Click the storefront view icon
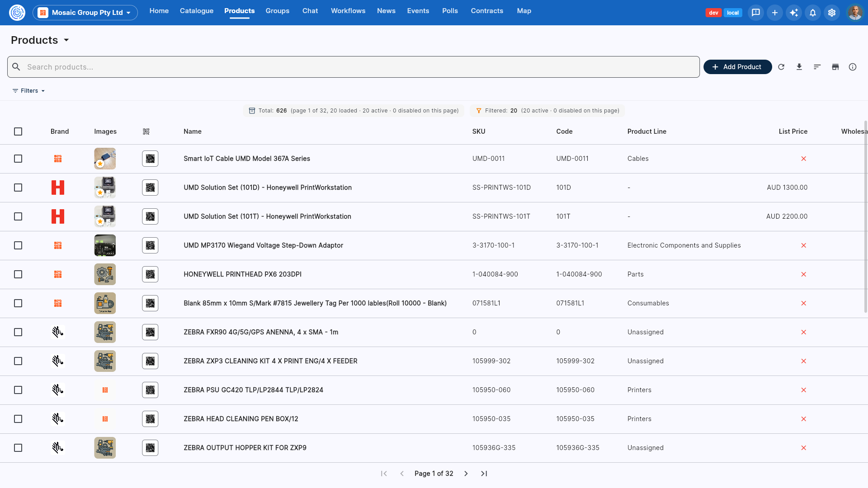Screen dimensions: 868x488 (x=835, y=67)
